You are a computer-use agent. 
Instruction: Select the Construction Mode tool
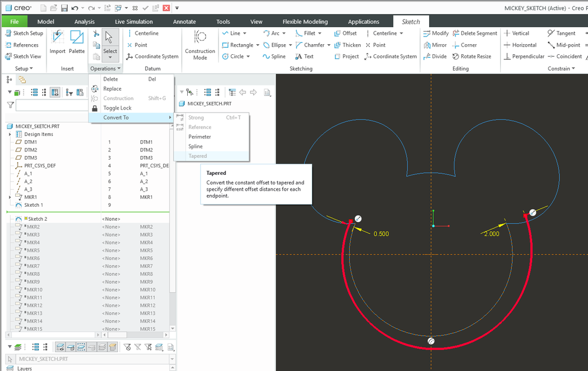coord(200,45)
